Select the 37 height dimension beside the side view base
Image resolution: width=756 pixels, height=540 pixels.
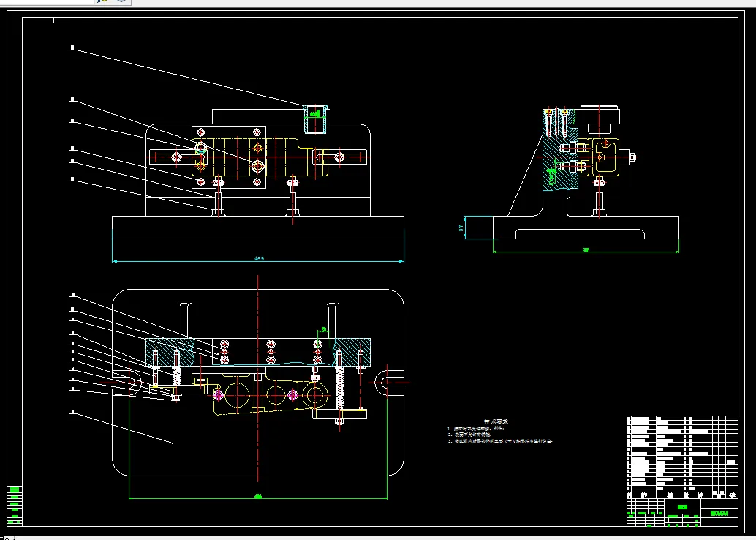461,228
